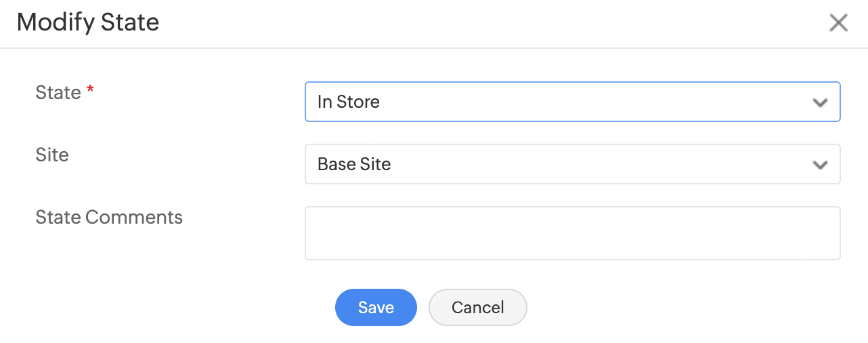Click the word 'Save' on the blue button
The height and width of the screenshot is (343, 868).
[376, 307]
